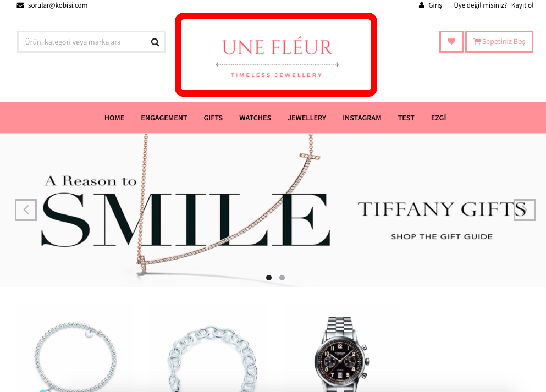
Task: Select the second carousel dot
Action: 282,278
